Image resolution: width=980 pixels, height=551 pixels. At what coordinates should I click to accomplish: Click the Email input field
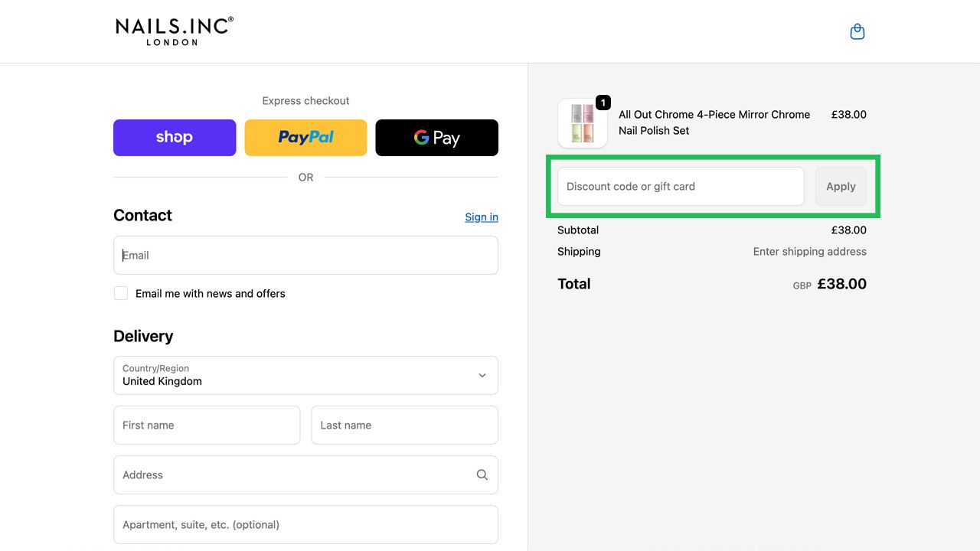[x=305, y=255]
